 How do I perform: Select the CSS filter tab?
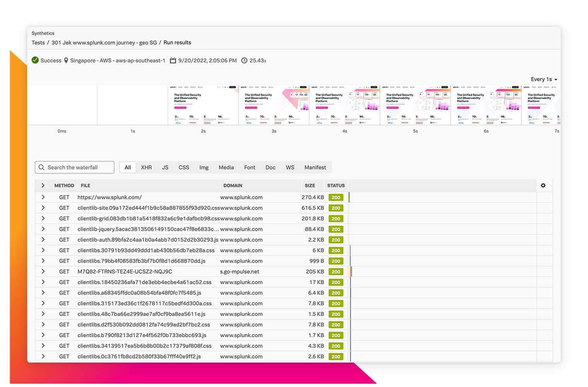pyautogui.click(x=184, y=167)
